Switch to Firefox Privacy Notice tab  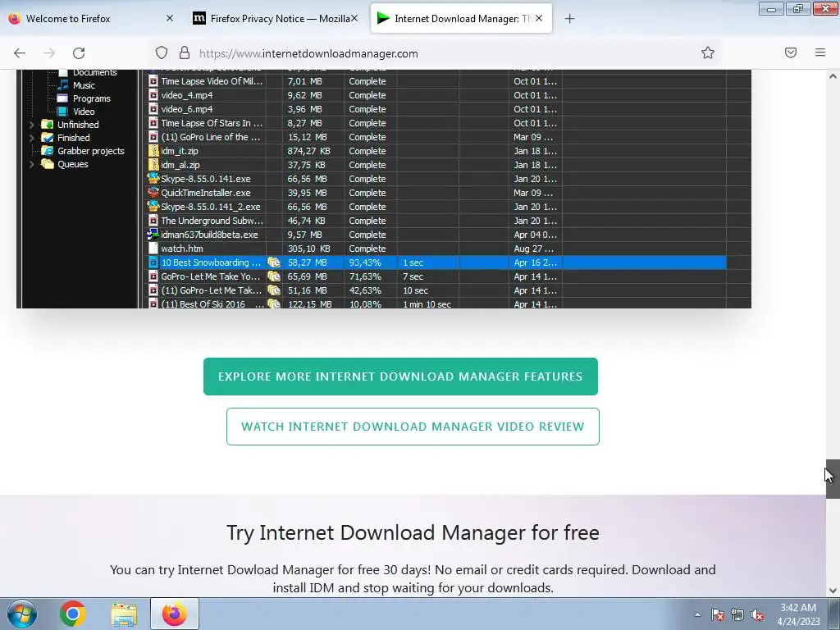point(275,19)
